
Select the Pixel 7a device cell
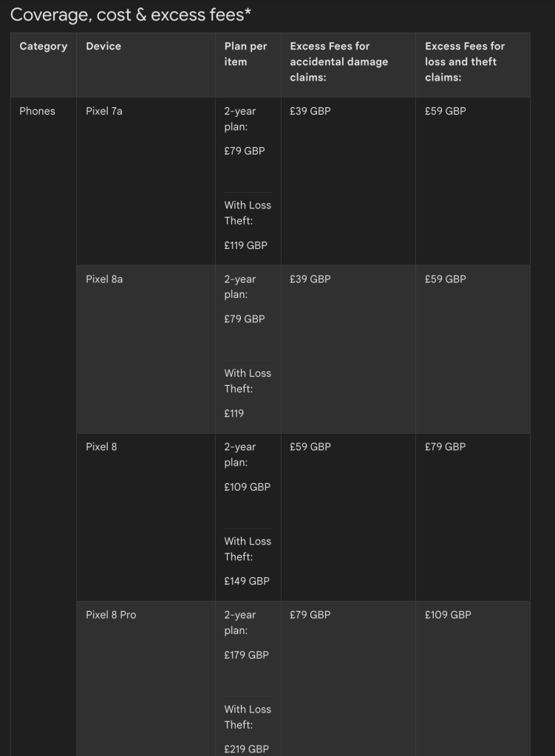[105, 112]
